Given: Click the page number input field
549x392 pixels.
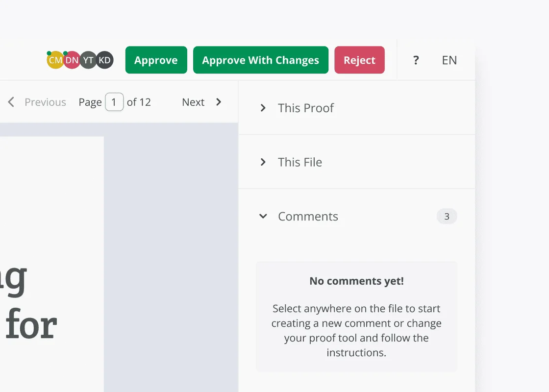Looking at the screenshot, I should click(114, 102).
